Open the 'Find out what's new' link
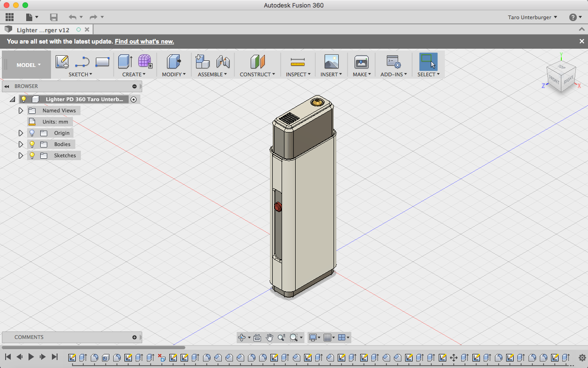 coord(144,41)
